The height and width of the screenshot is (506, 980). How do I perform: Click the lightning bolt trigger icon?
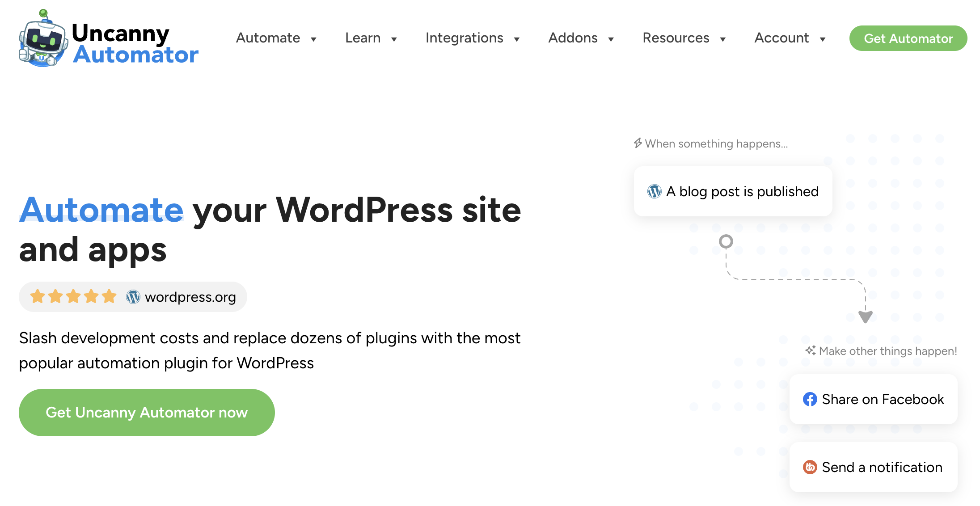click(x=638, y=143)
